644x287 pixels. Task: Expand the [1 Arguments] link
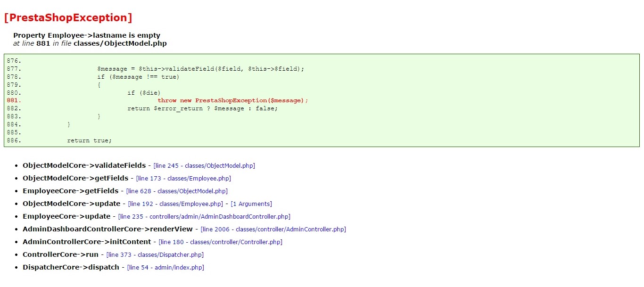251,204
